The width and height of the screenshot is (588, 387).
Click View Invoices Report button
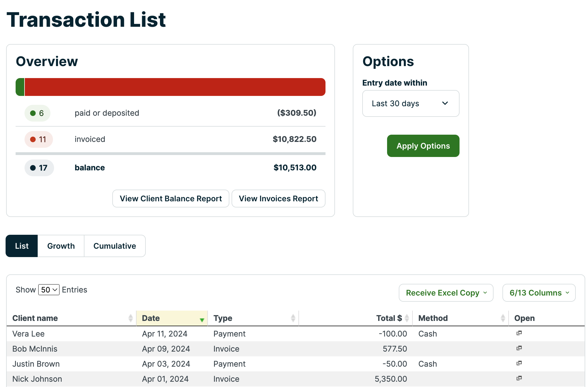(x=278, y=199)
